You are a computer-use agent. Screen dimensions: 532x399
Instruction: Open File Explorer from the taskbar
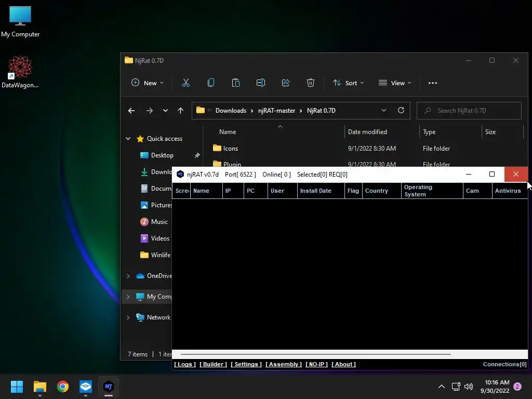[x=39, y=387]
